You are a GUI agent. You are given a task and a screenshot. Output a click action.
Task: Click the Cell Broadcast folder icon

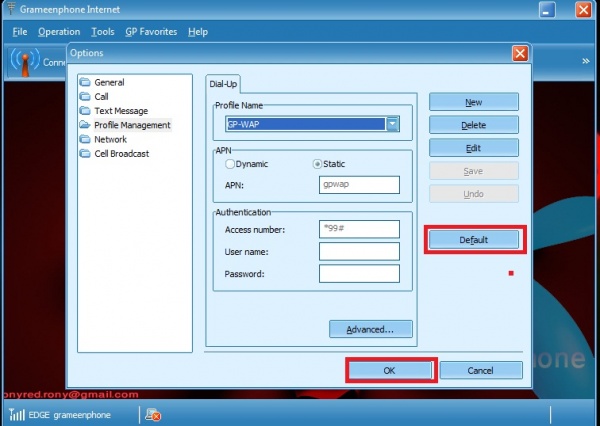(85, 153)
